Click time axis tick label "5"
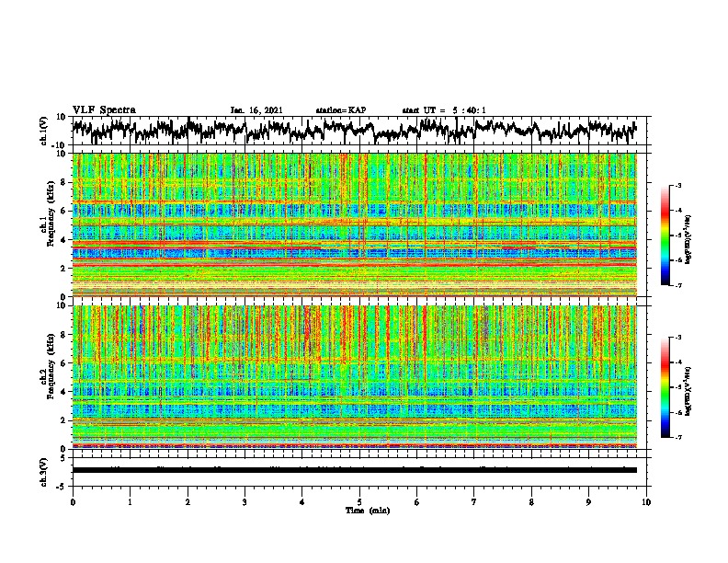 [x=359, y=502]
